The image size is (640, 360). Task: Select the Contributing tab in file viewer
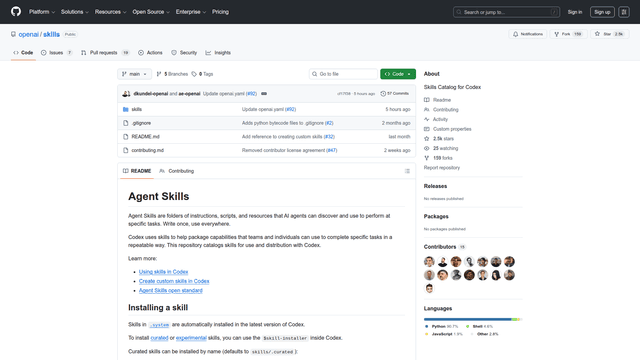click(x=177, y=171)
